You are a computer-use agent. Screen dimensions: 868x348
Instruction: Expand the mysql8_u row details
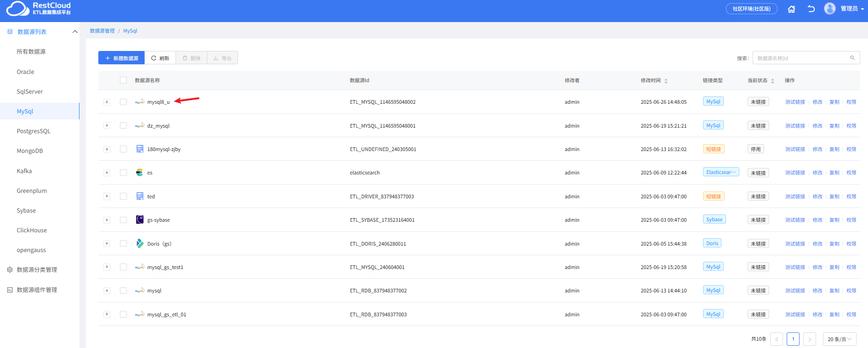[107, 102]
